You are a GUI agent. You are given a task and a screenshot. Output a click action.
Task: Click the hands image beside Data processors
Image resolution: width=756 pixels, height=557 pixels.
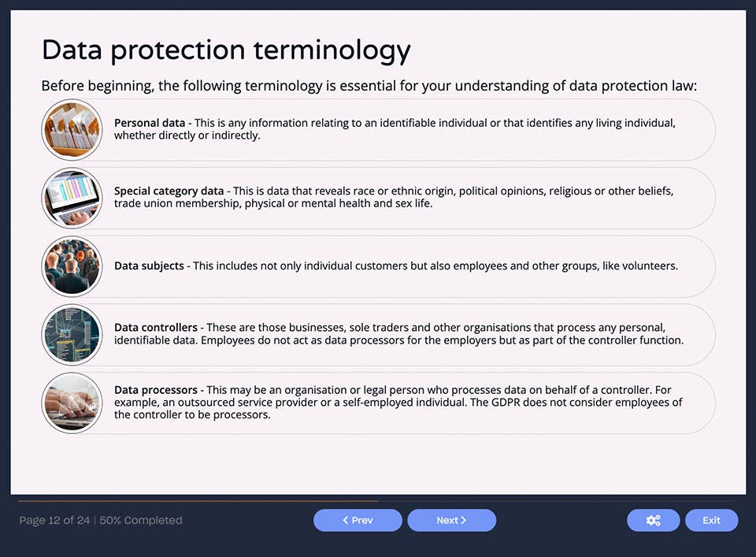72,402
